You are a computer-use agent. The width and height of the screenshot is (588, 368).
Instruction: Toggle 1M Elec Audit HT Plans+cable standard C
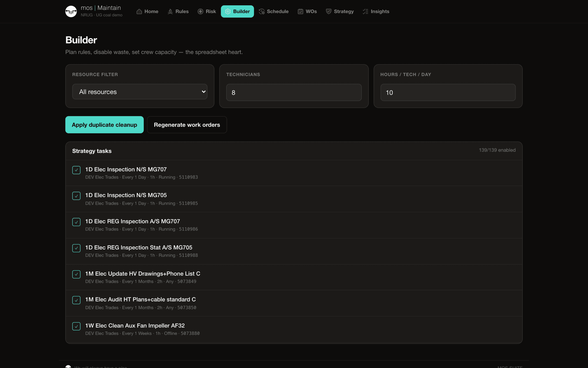76,300
